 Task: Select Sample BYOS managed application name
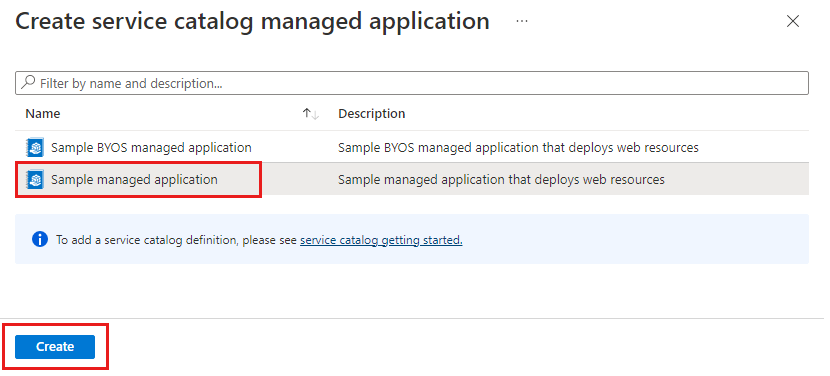coord(151,148)
